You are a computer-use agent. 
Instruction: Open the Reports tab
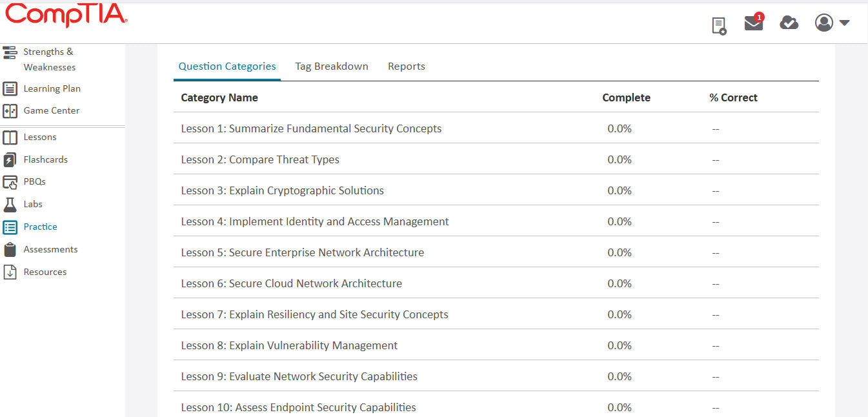click(x=406, y=66)
